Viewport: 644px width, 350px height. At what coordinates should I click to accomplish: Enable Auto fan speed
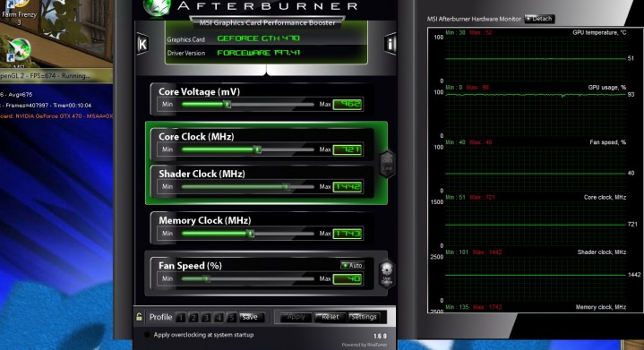tap(352, 266)
